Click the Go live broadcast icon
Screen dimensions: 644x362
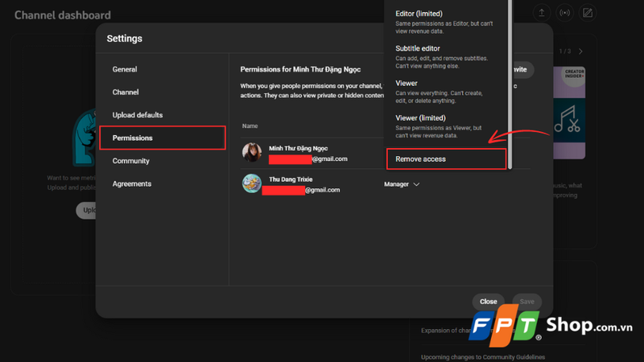565,13
